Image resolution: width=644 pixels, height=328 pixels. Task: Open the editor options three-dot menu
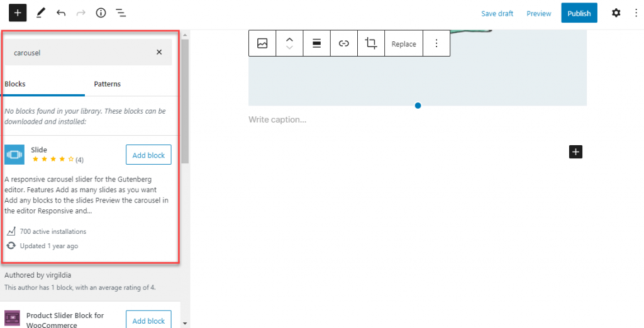click(x=636, y=13)
